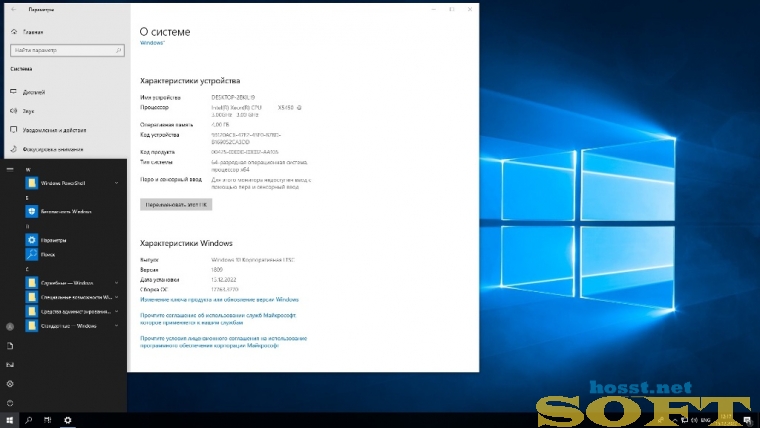The width and height of the screenshot is (760, 428).
Task: Click the Код устройства label
Action: [x=159, y=135]
